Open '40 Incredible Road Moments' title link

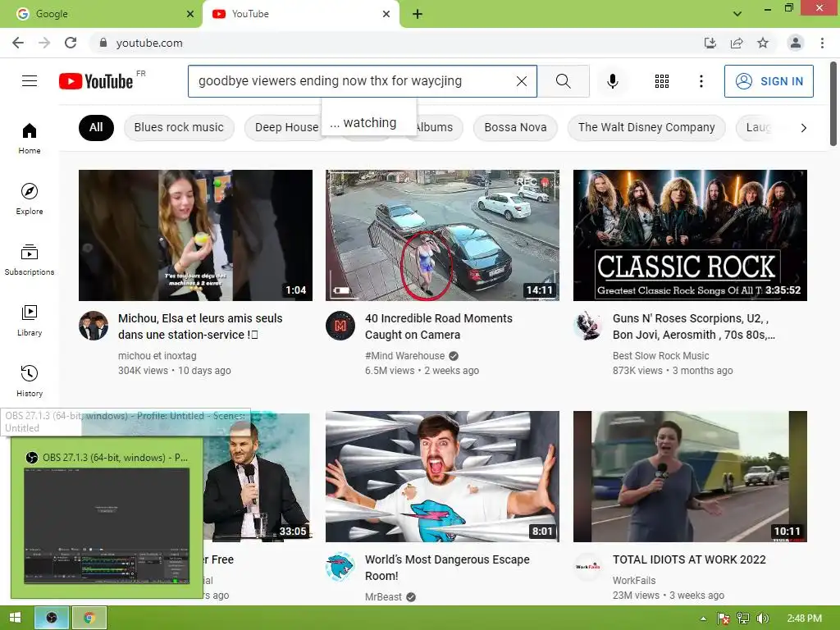pyautogui.click(x=438, y=326)
